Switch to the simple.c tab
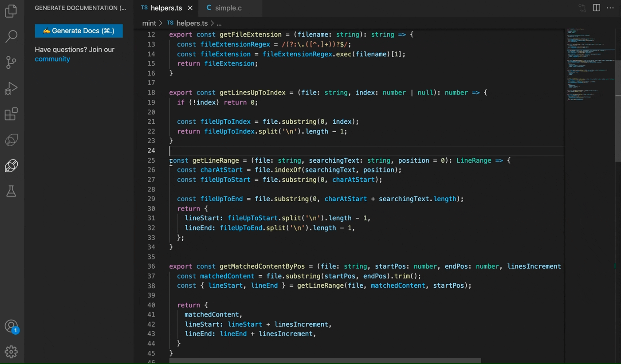 pos(228,8)
